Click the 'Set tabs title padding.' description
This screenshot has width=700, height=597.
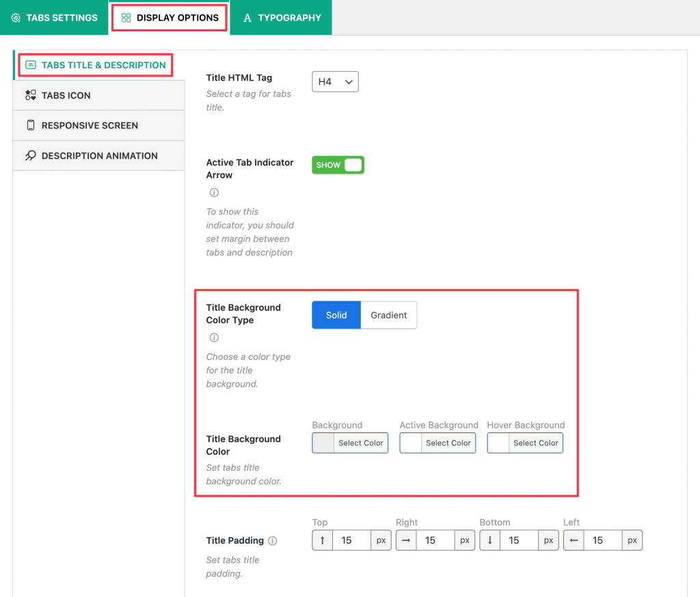point(232,567)
